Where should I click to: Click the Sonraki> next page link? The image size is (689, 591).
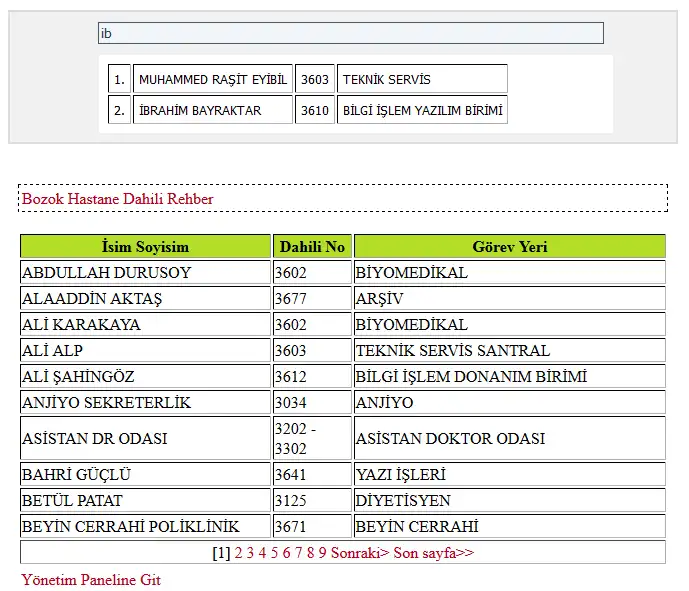tap(360, 552)
